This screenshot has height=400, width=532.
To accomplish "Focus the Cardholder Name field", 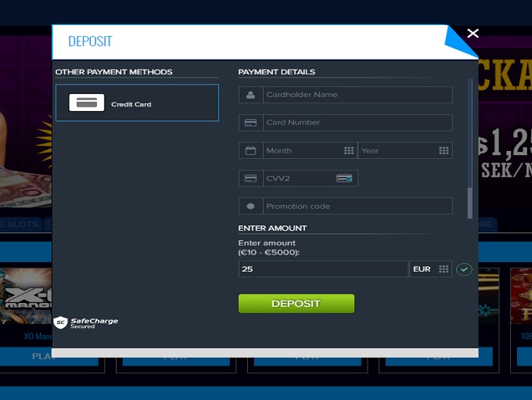I will click(x=357, y=95).
